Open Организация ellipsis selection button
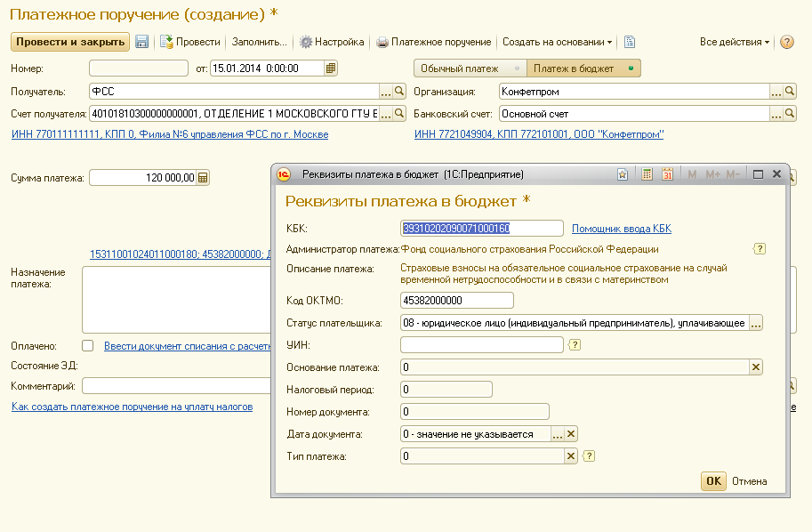This screenshot has height=532, width=812. pyautogui.click(x=776, y=93)
